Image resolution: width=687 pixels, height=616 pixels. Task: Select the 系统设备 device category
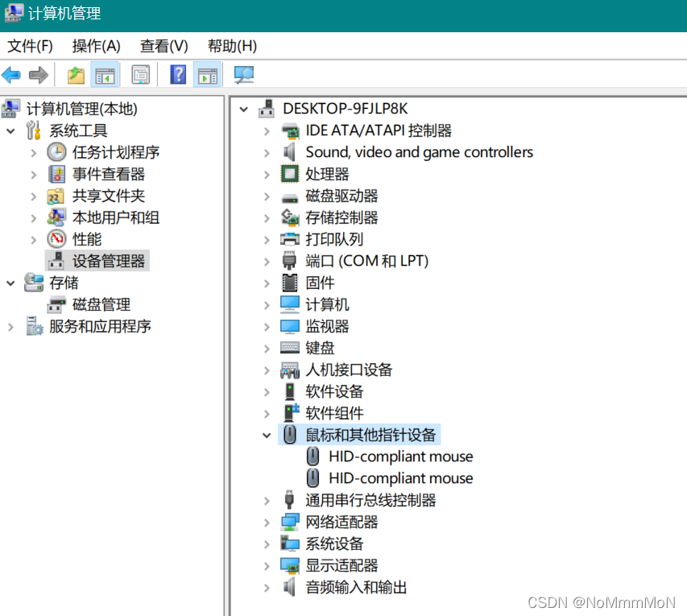(x=334, y=544)
